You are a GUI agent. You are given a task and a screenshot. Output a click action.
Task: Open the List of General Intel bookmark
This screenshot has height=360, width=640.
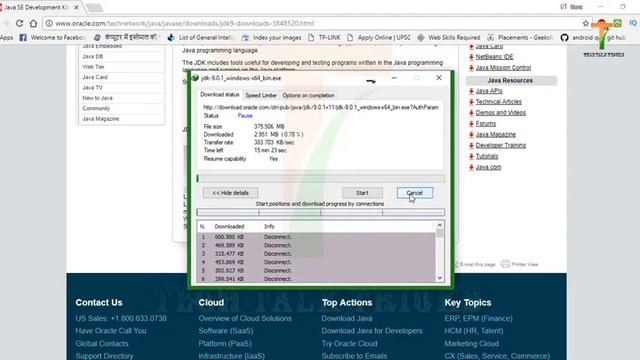(x=200, y=38)
